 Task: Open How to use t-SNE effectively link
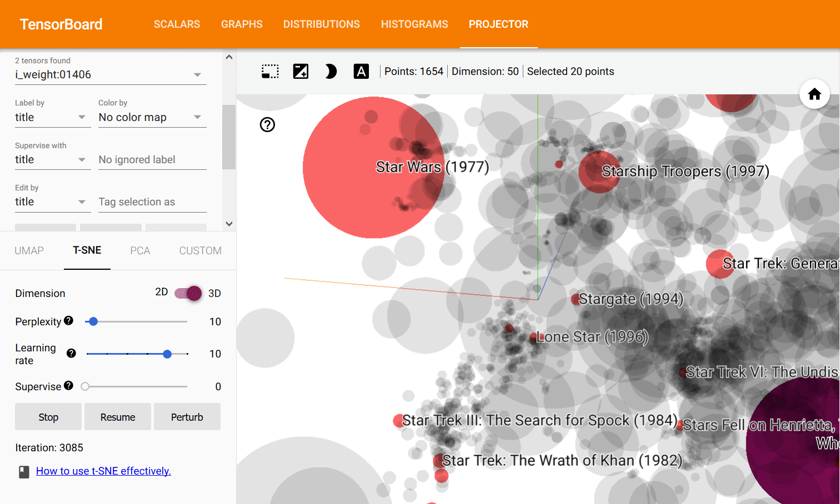coord(103,471)
